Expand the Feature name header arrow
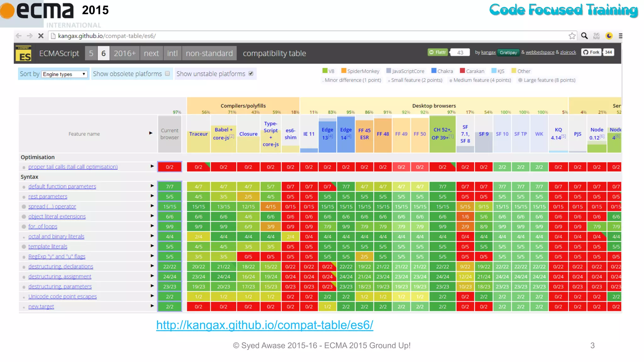The image size is (644, 362). 151,133
